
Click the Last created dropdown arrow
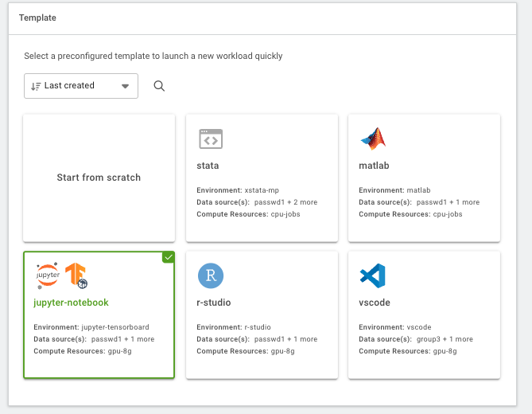[x=125, y=86]
